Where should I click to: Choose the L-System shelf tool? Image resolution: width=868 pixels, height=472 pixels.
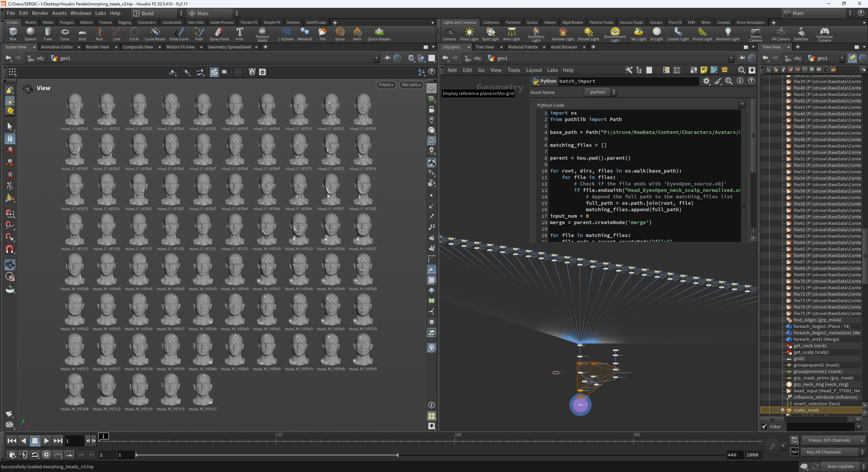point(286,34)
